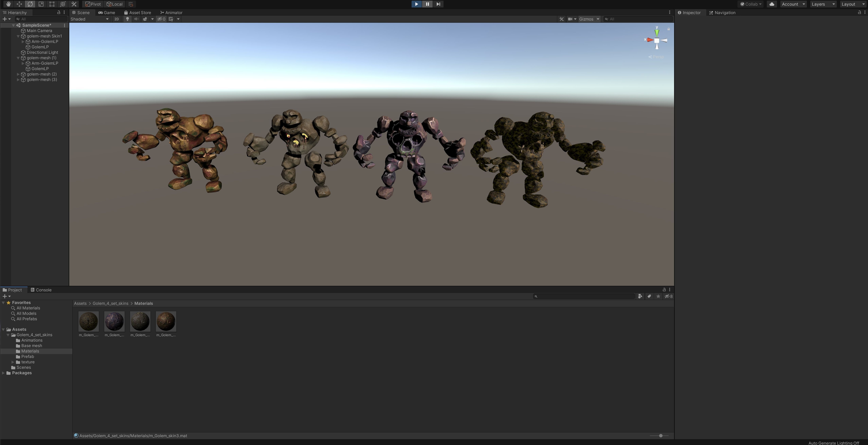Select the Rotate tool
The image size is (868, 445).
pyautogui.click(x=30, y=4)
